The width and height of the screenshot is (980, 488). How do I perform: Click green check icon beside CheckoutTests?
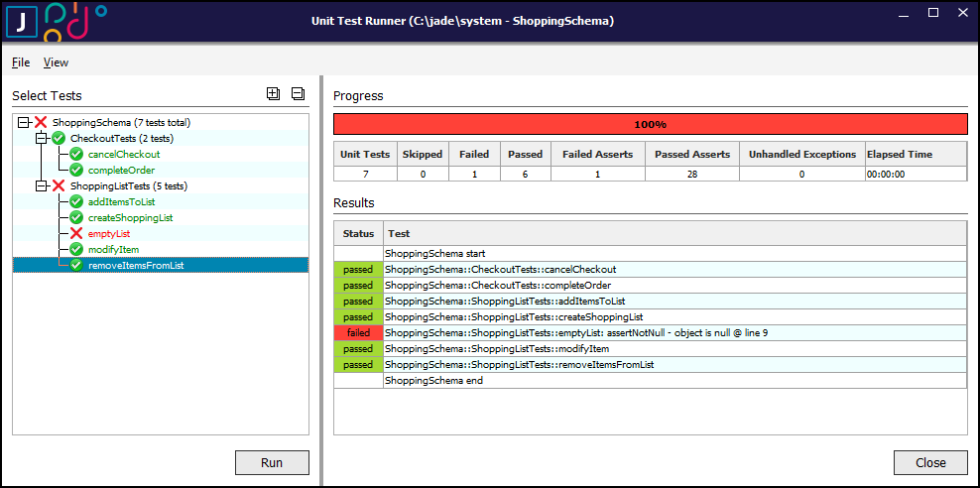coord(59,138)
